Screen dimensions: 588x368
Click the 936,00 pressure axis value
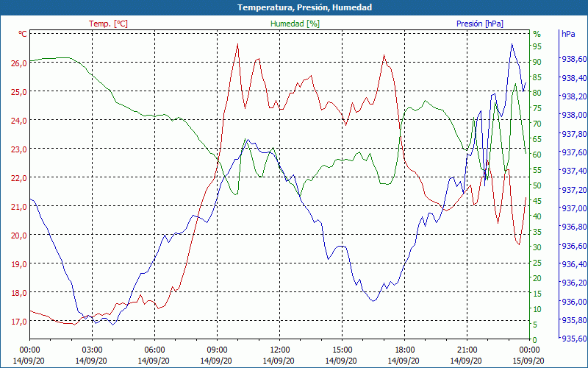point(574,302)
